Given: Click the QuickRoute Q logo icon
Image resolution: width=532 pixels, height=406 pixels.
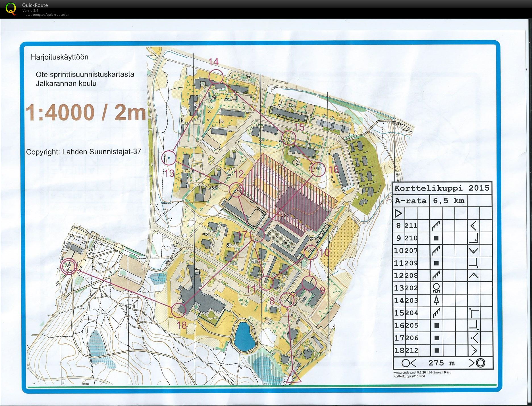Looking at the screenshot, I should (x=11, y=9).
